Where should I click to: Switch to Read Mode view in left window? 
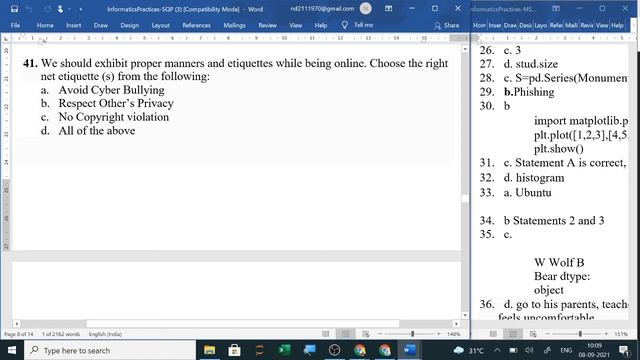coord(326,334)
